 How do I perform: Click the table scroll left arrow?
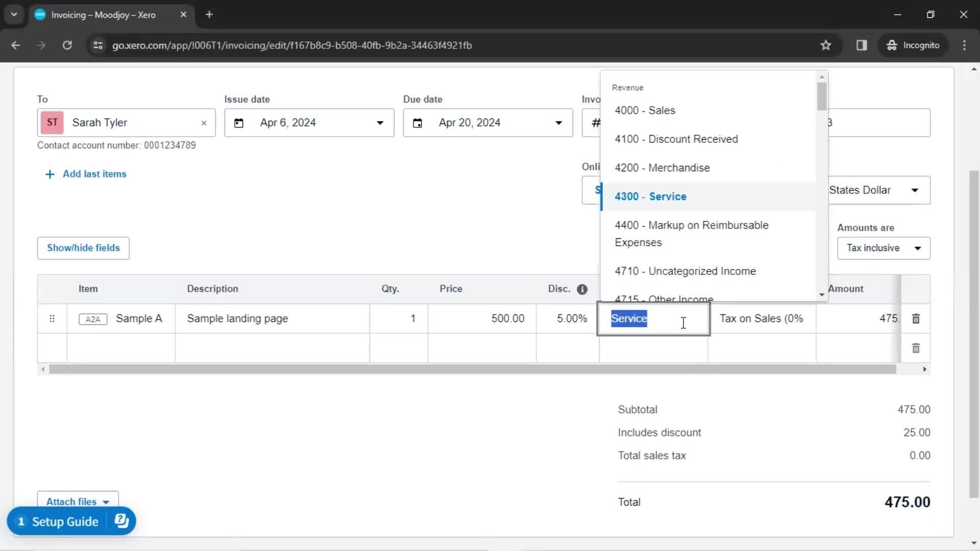click(43, 369)
